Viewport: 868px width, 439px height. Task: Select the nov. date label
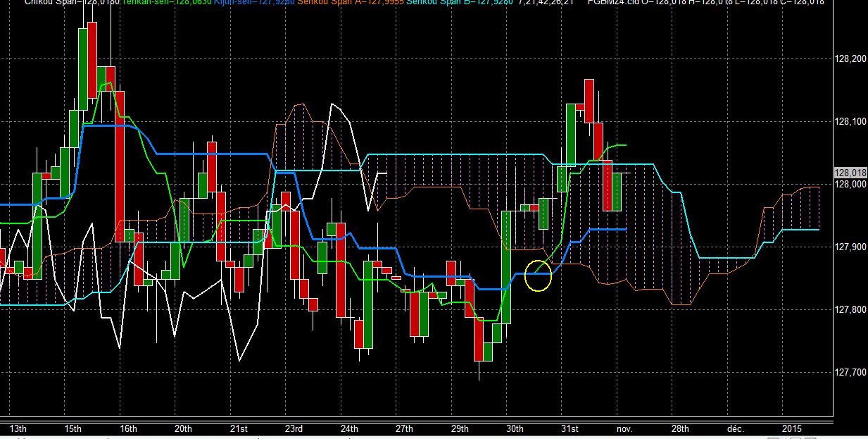pos(625,428)
